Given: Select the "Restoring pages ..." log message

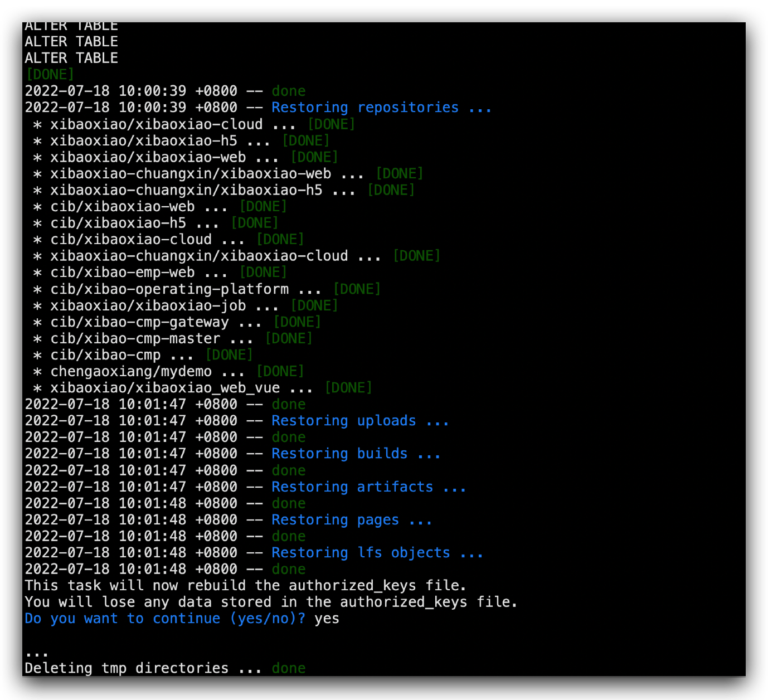Looking at the screenshot, I should pos(352,520).
